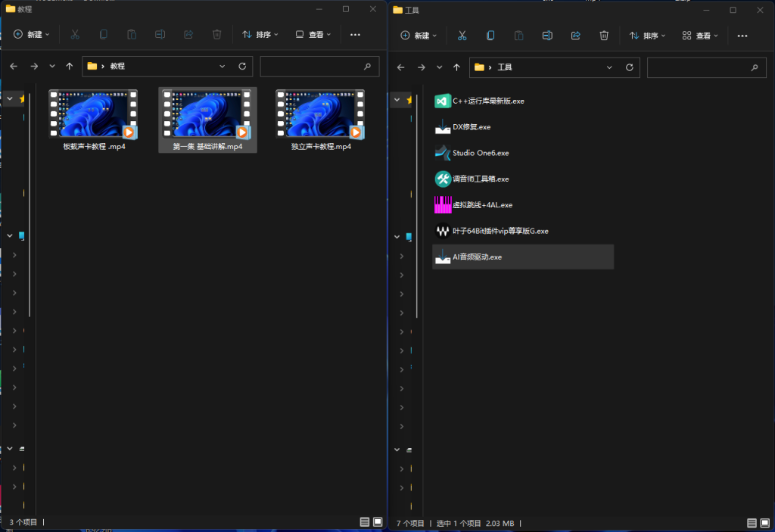
Task: Click the 调音师工具箱.exe icon
Action: pyautogui.click(x=443, y=179)
